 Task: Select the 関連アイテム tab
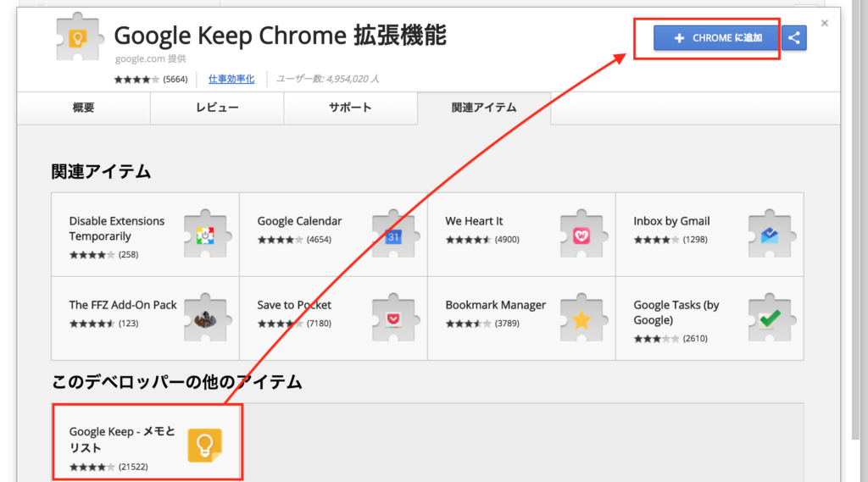484,108
